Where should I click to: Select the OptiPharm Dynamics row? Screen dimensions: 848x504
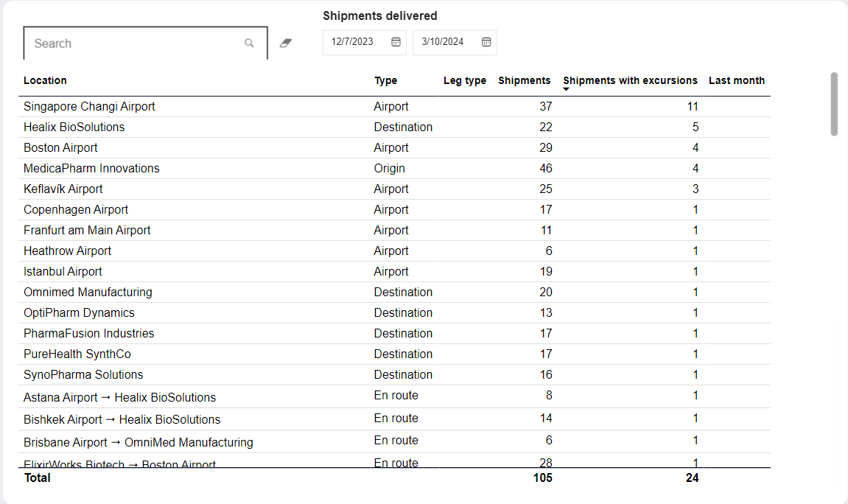[394, 312]
